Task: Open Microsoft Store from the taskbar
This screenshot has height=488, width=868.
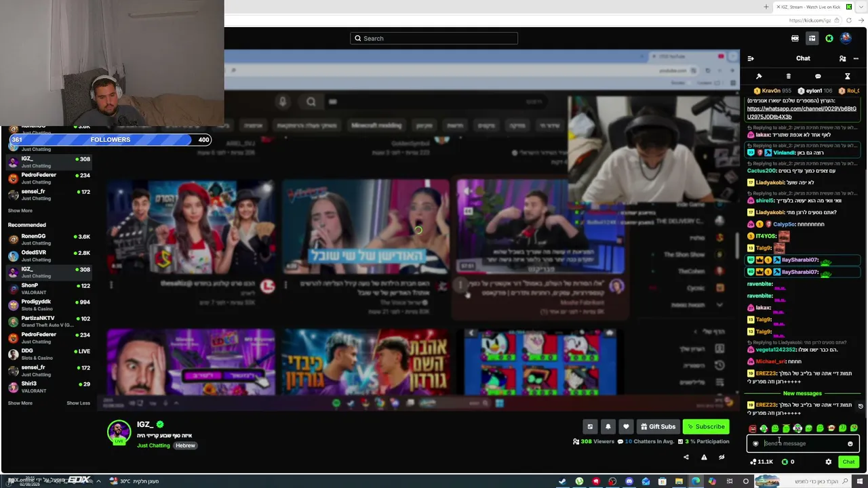Action: (x=662, y=481)
